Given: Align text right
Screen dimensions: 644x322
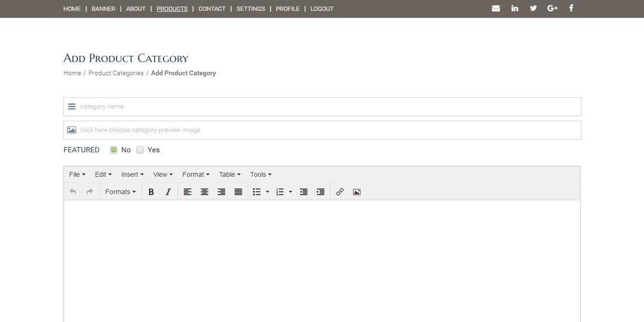Looking at the screenshot, I should click(221, 192).
